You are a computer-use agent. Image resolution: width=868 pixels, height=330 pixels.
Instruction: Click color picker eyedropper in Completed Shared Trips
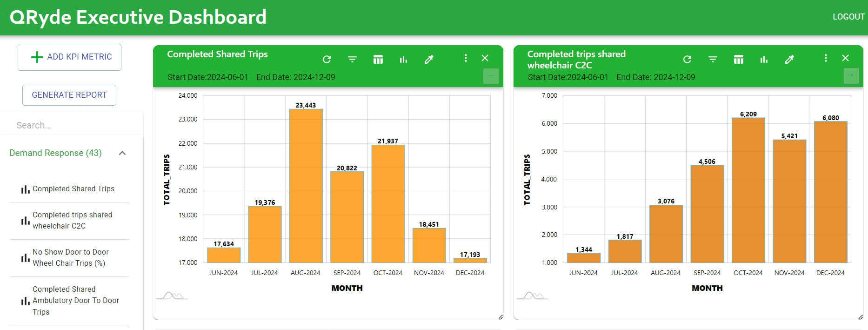click(x=429, y=59)
